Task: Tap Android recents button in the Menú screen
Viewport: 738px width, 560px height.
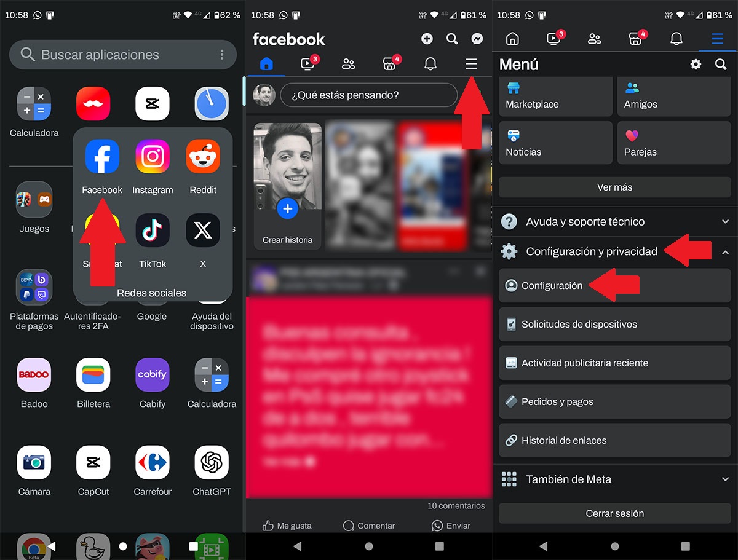Action: [x=685, y=546]
